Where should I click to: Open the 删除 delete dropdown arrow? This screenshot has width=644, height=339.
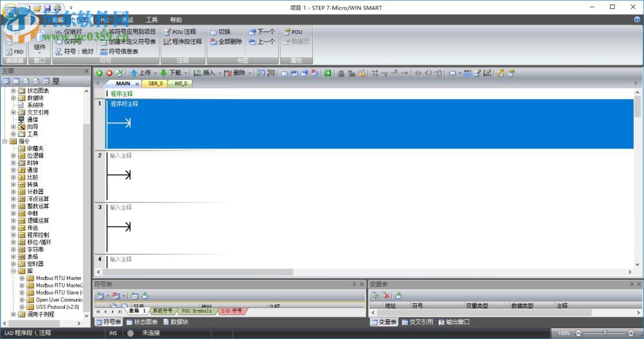[250, 73]
